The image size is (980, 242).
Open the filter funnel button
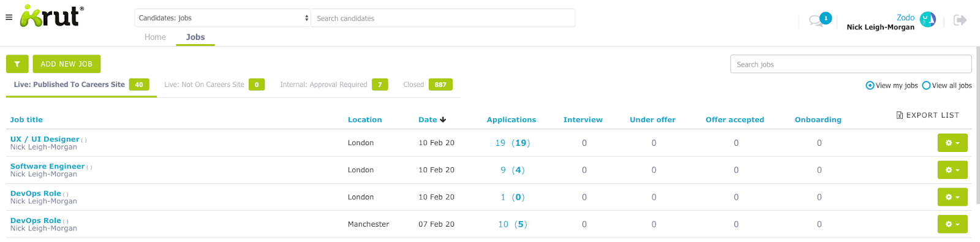(x=17, y=64)
